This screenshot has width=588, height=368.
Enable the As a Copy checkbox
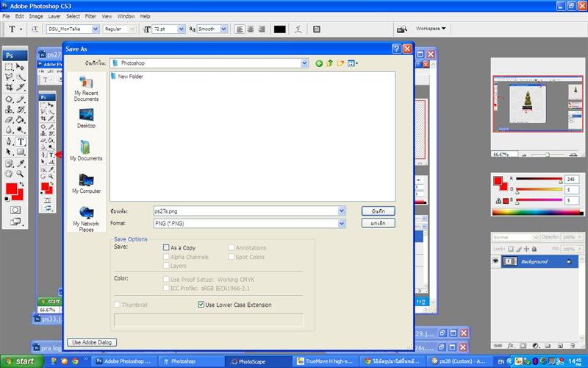pos(166,248)
